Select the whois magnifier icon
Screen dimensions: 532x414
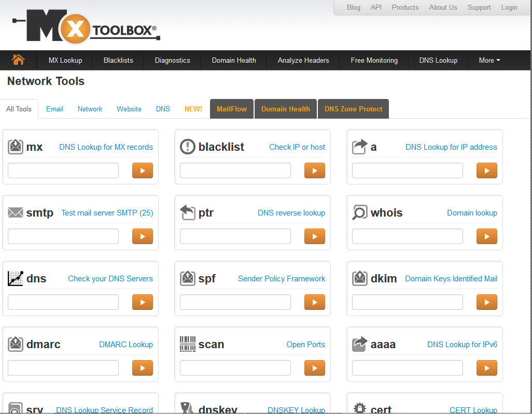tap(359, 212)
